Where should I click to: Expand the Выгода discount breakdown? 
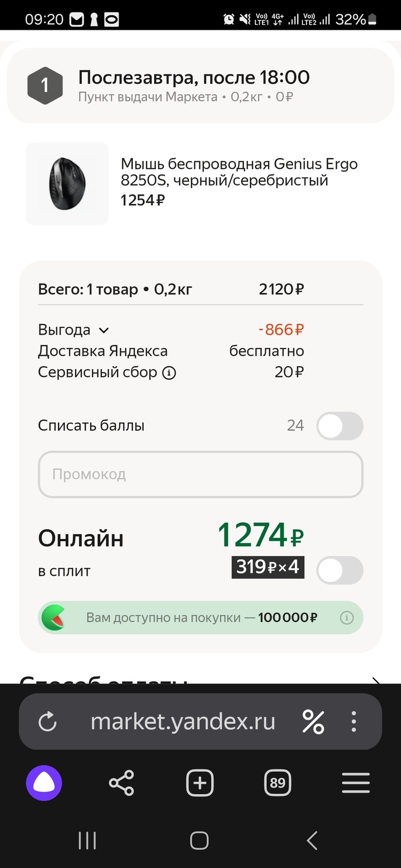tap(104, 330)
